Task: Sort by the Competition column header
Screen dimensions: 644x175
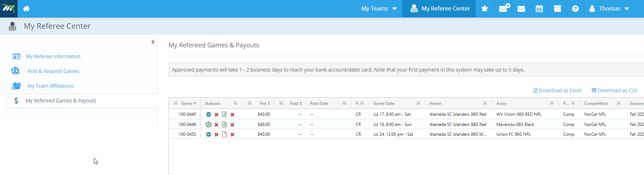Action: point(596,103)
